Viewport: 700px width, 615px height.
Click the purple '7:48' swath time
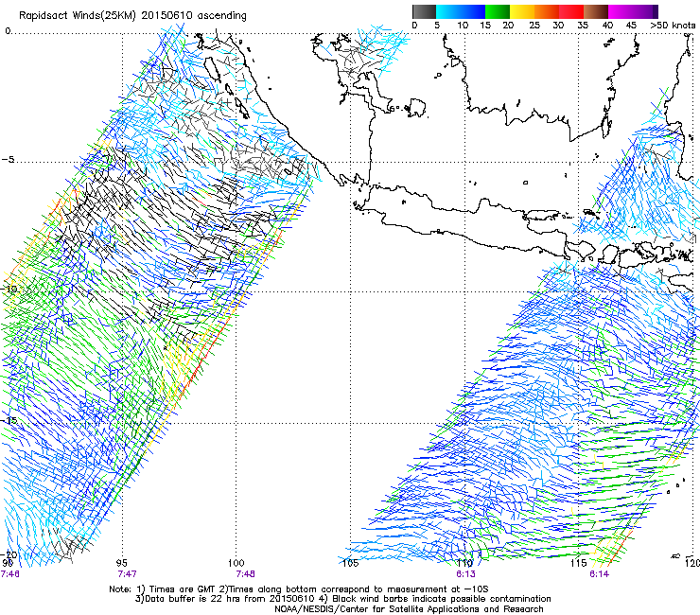tap(246, 574)
